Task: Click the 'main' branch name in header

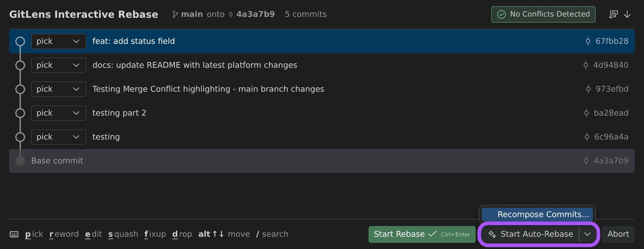Action: 192,14
